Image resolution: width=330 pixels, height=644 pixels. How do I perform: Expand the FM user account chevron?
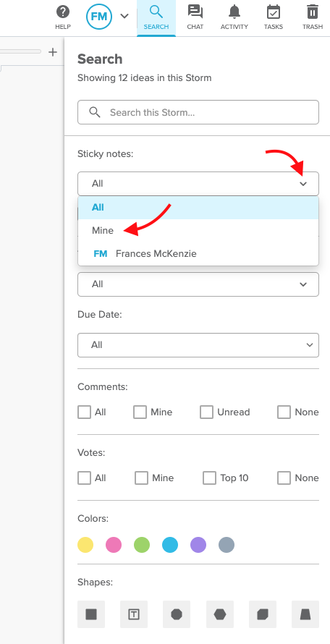tap(124, 16)
